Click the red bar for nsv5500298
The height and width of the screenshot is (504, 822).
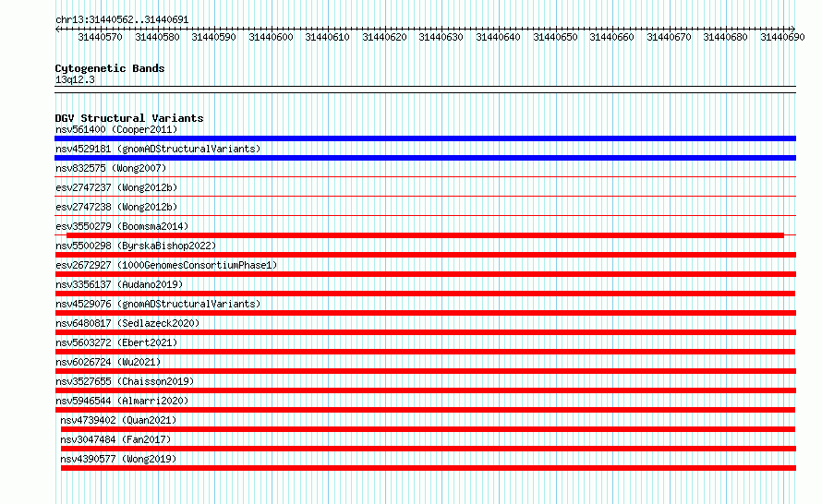[425, 255]
